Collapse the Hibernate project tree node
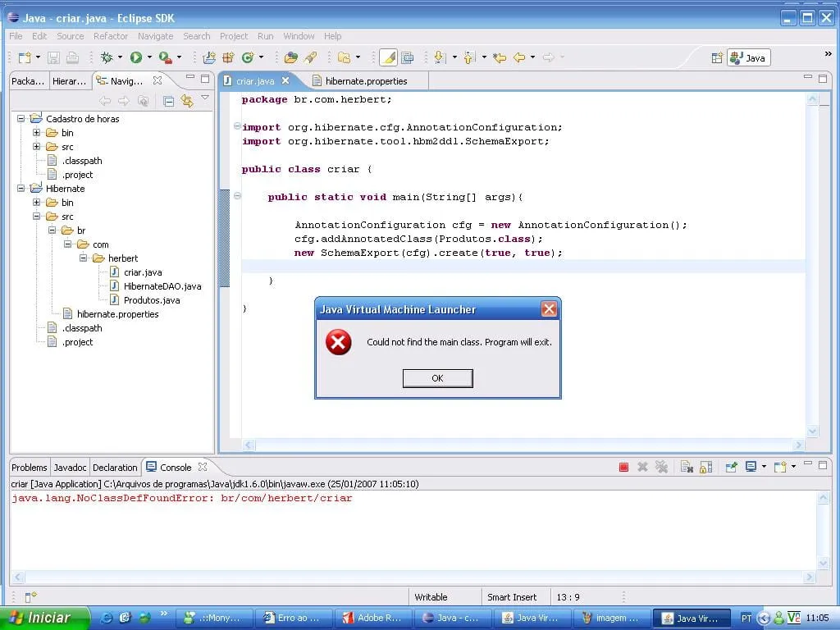 [x=21, y=189]
